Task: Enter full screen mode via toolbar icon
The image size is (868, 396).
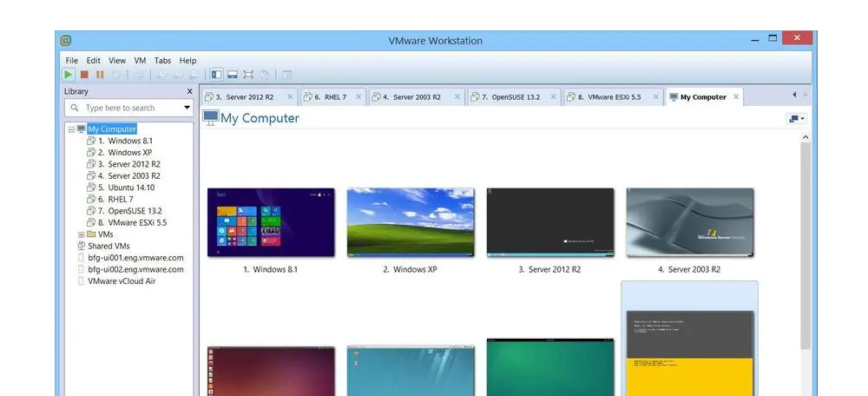Action: click(249, 76)
